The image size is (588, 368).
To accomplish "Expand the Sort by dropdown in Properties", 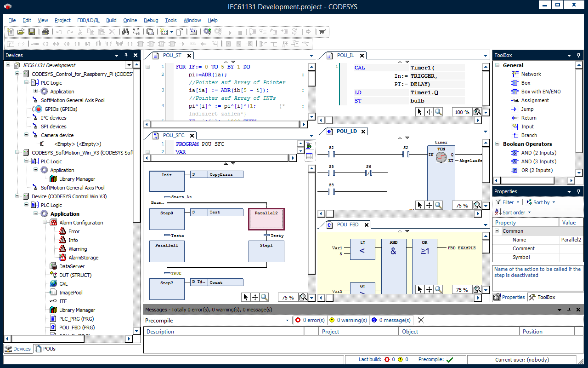I will pos(541,202).
